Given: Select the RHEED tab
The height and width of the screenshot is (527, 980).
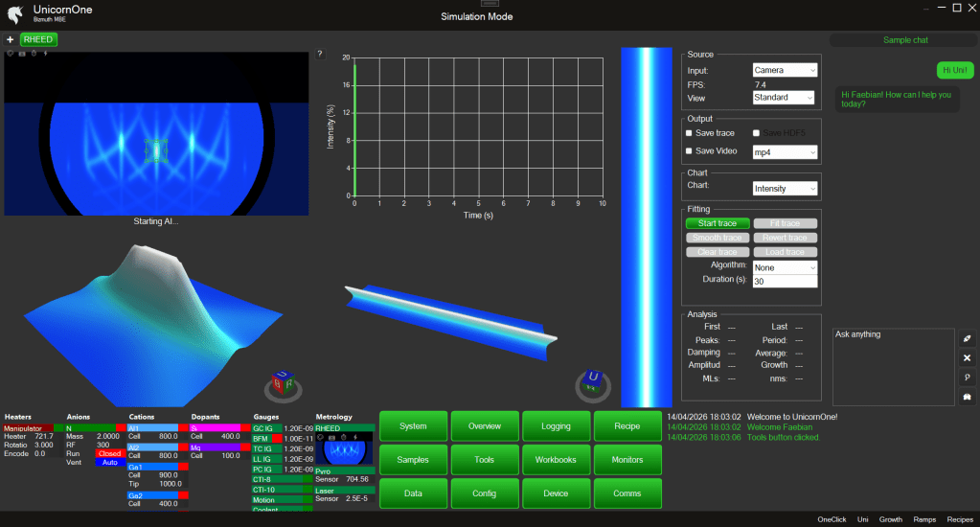Looking at the screenshot, I should (38, 39).
